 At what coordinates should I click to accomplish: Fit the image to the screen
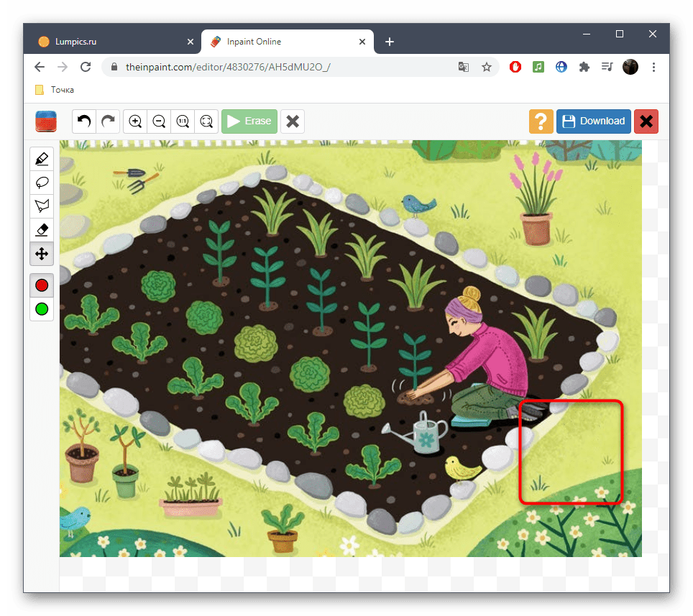pos(206,121)
